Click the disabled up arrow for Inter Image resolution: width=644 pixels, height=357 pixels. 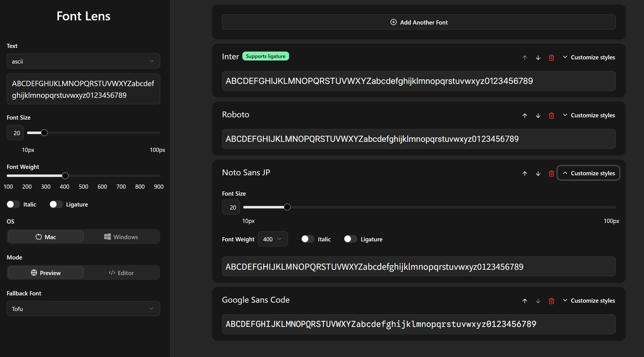[x=525, y=58]
